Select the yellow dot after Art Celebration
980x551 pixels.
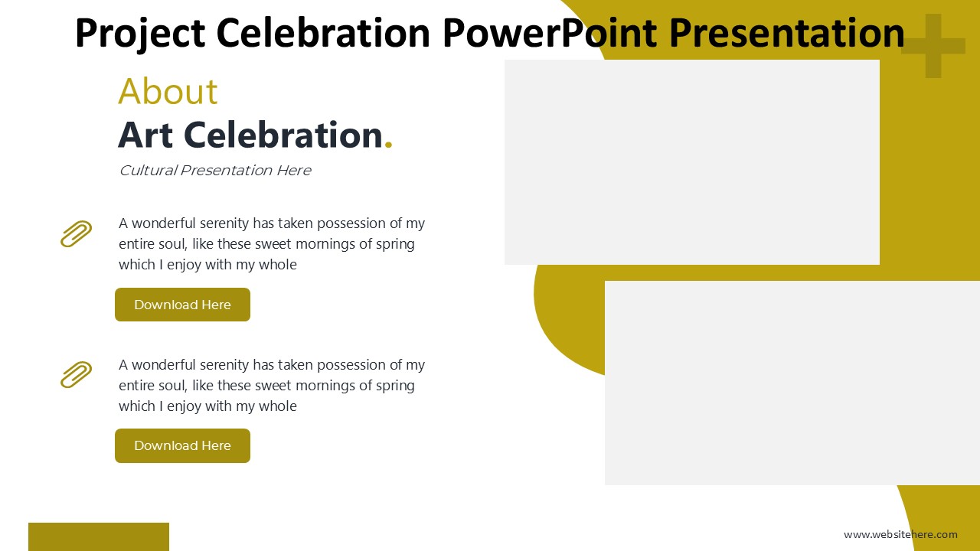[388, 145]
